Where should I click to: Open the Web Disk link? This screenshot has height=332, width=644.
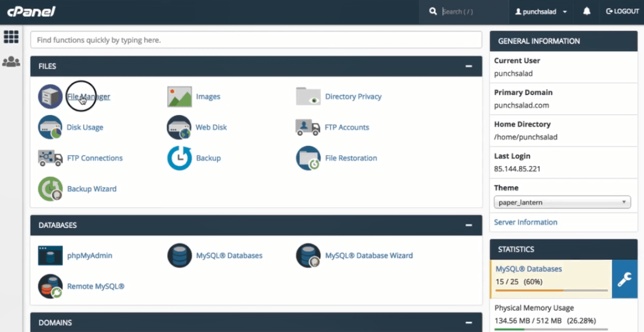(x=211, y=128)
